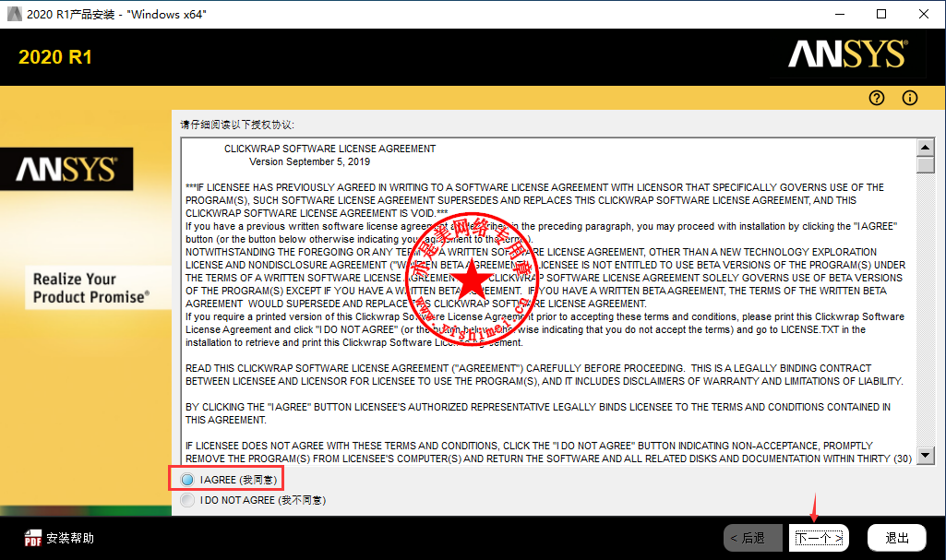946x560 pixels.
Task: Click the 'Realize Your Product Promise' slogan
Action: click(x=91, y=288)
